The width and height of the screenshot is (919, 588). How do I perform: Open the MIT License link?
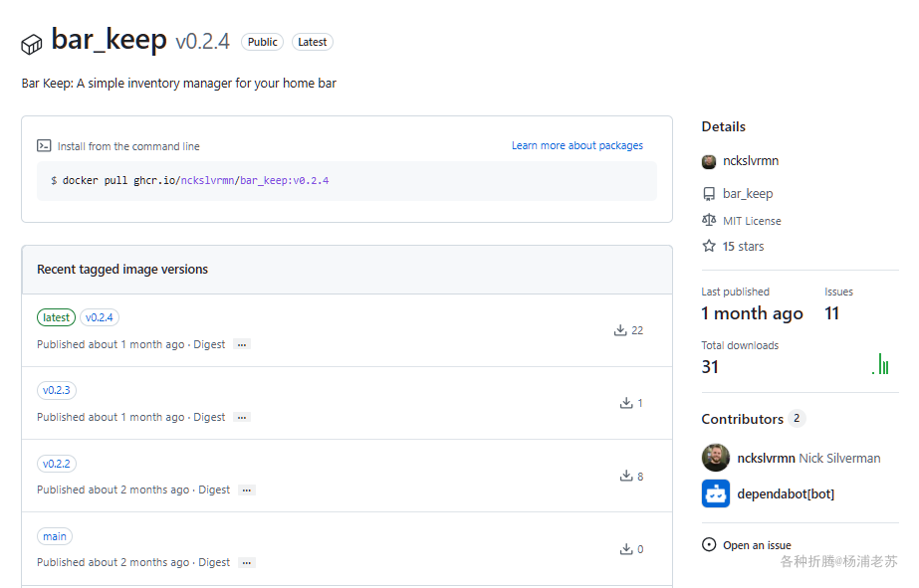[x=752, y=221]
